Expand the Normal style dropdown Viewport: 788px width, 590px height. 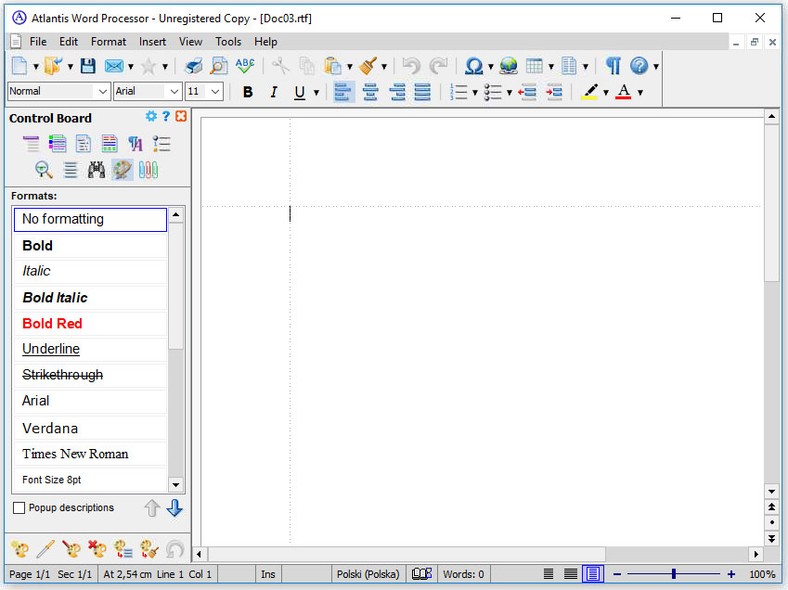pyautogui.click(x=101, y=92)
